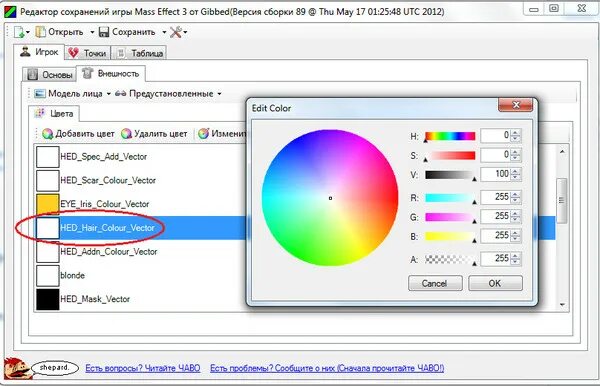
Task: Switch to the Точки tab
Action: click(x=88, y=53)
